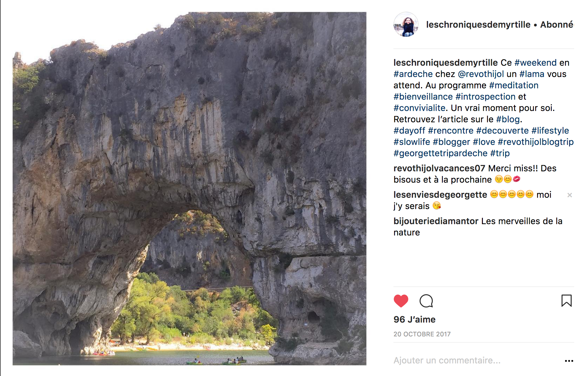Open the #georgettetripardeche hashtag
Viewport: 588px width, 376px height.
[440, 153]
